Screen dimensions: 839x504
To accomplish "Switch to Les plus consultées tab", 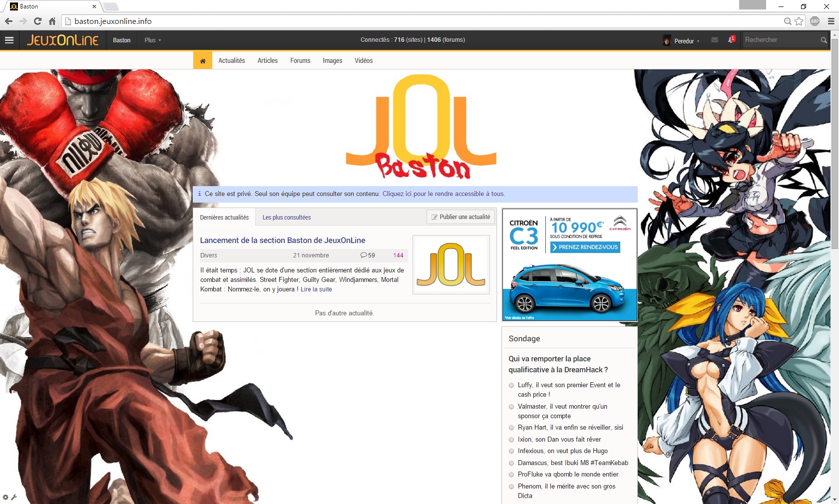I will pyautogui.click(x=287, y=218).
